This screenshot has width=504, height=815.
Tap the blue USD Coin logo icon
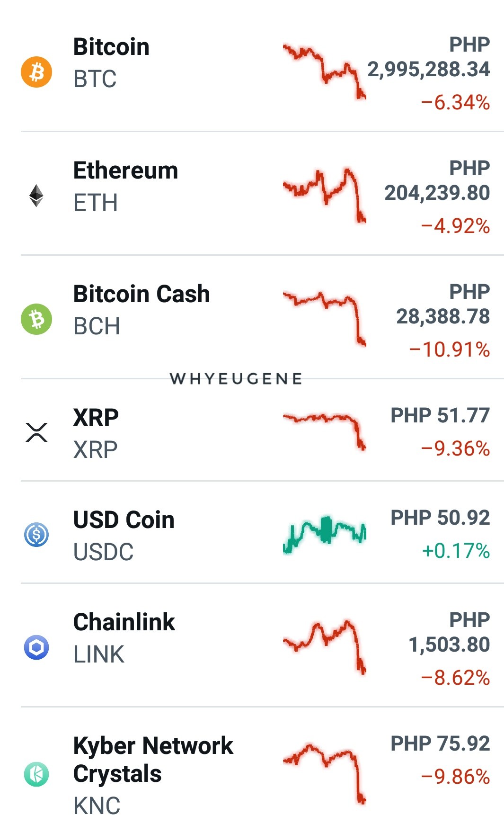pyautogui.click(x=36, y=535)
